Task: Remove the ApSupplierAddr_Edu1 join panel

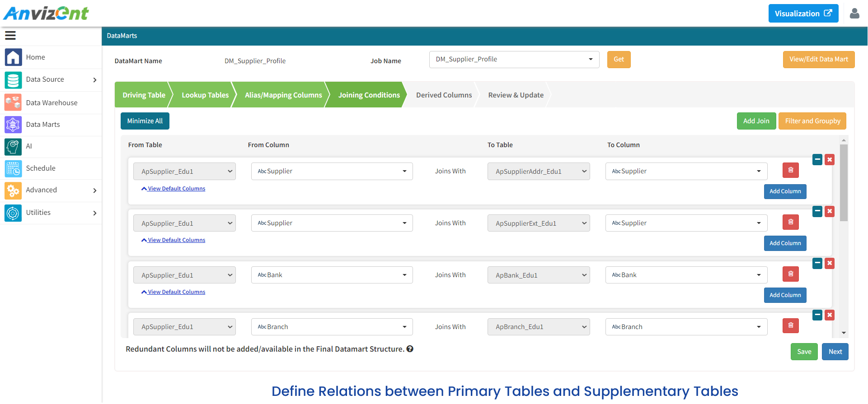Action: 830,159
